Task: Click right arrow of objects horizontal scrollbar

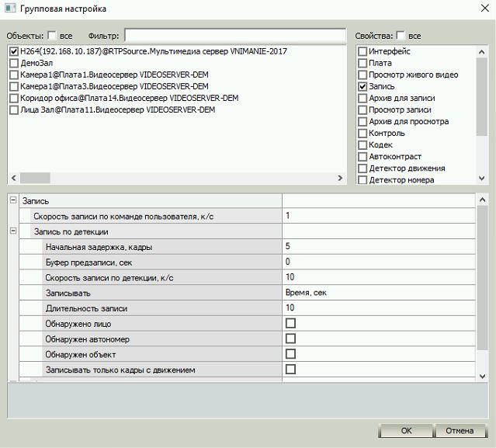Action: [340, 178]
